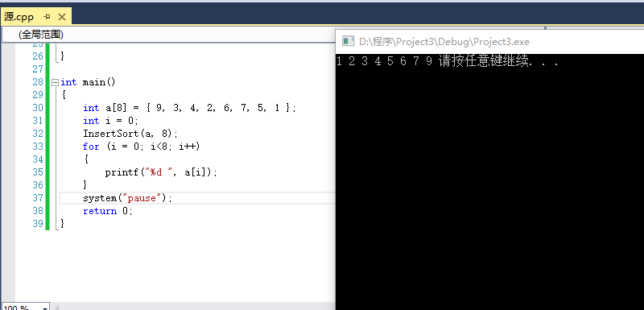Screen dimensions: 644x310
Task: Click the for loop header 'for (i = 0; i<8; i++)'
Action: (141, 147)
